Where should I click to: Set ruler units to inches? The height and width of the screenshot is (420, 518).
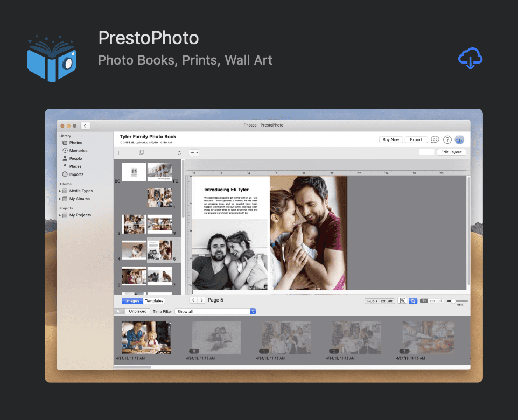tap(424, 300)
